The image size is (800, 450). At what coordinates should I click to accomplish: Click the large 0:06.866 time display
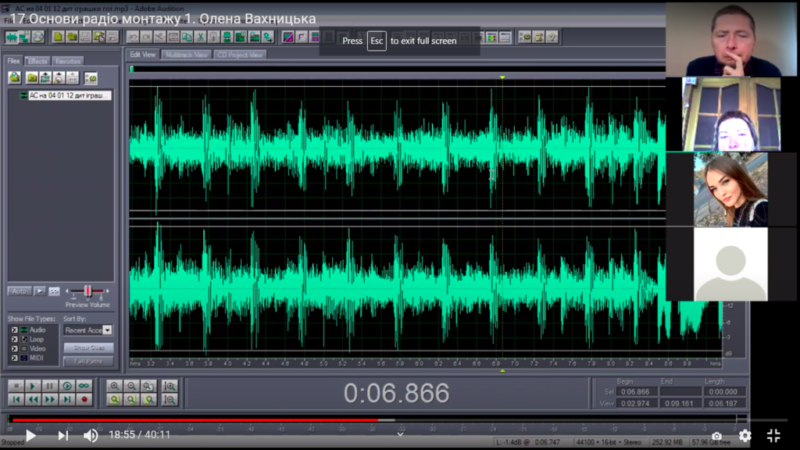(x=396, y=393)
